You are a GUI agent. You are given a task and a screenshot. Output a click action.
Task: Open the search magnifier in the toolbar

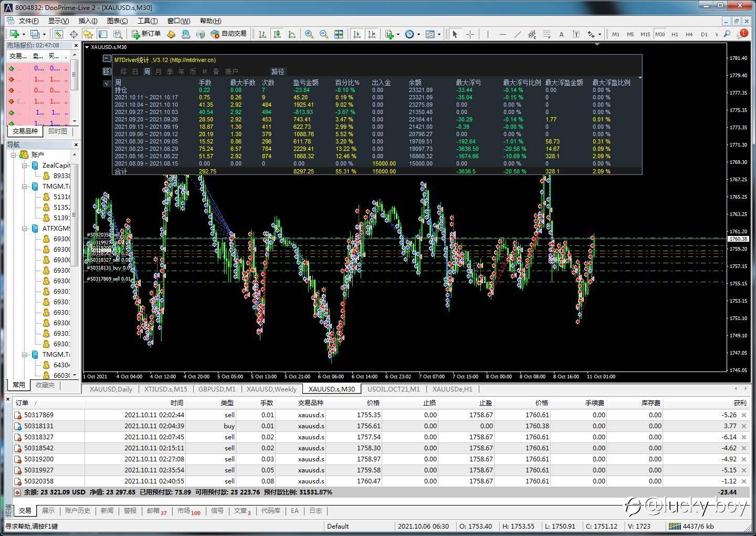(727, 34)
